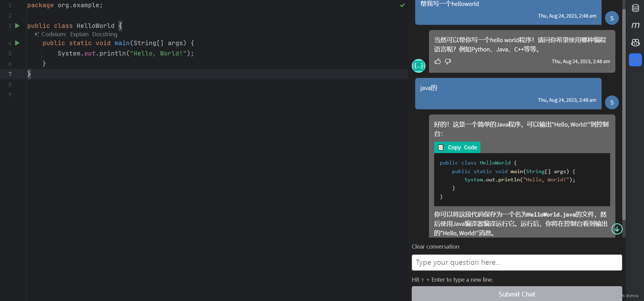Click the Codeium sparkle icon above the main method

coord(37,34)
